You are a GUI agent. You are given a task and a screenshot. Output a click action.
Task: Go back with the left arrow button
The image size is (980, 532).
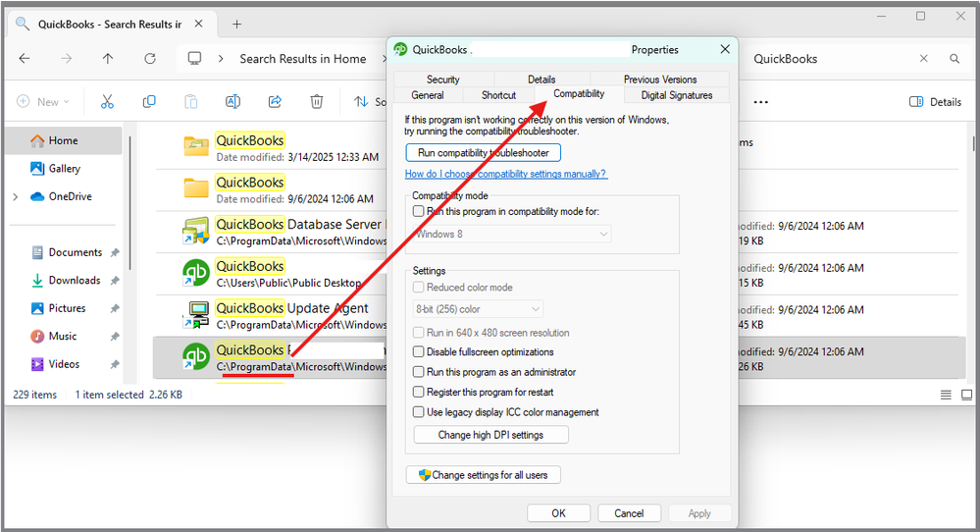(x=25, y=58)
